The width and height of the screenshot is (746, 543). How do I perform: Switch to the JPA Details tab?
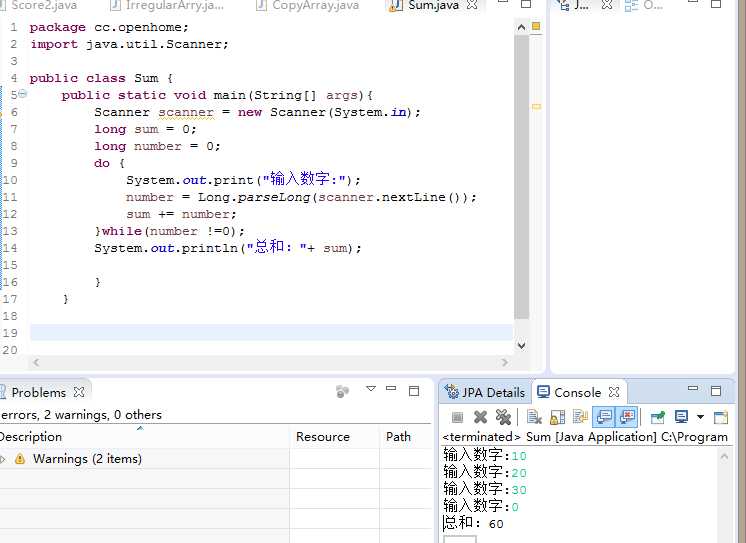pos(485,393)
